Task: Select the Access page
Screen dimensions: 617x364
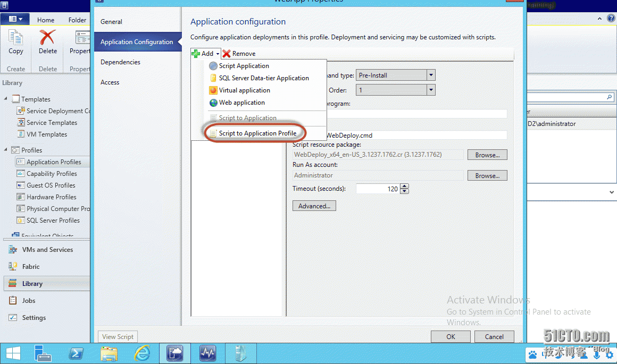Action: click(138, 82)
